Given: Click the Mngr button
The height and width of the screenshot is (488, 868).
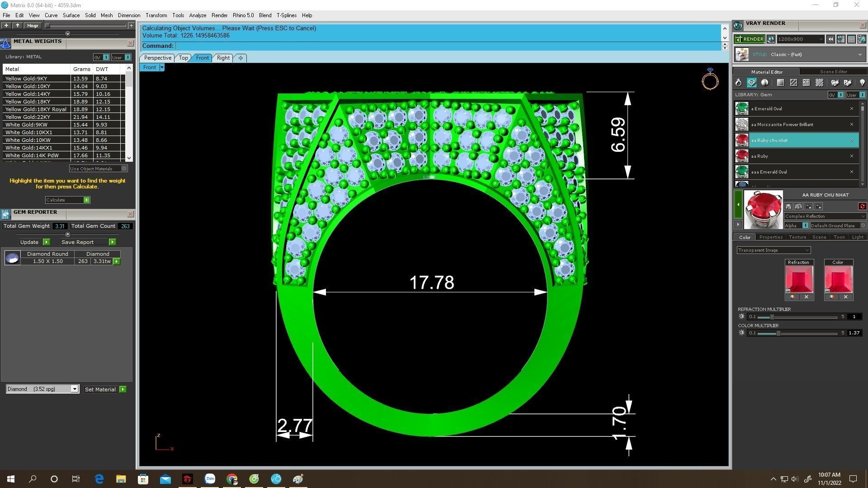Looking at the screenshot, I should coord(33,26).
